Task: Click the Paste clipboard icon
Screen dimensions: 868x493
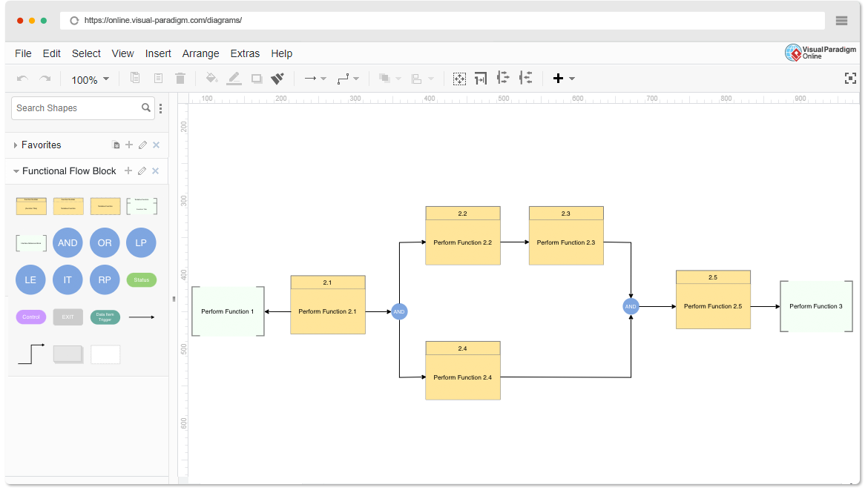Action: click(x=158, y=78)
